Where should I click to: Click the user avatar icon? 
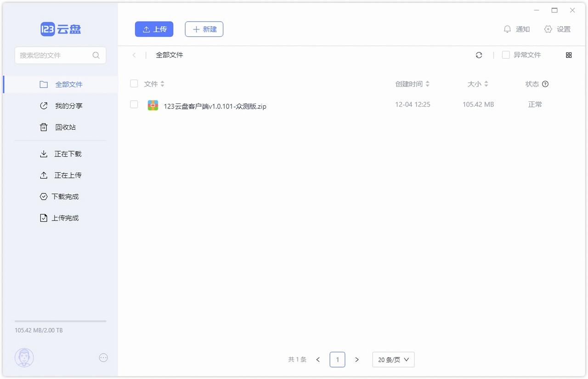tap(24, 357)
